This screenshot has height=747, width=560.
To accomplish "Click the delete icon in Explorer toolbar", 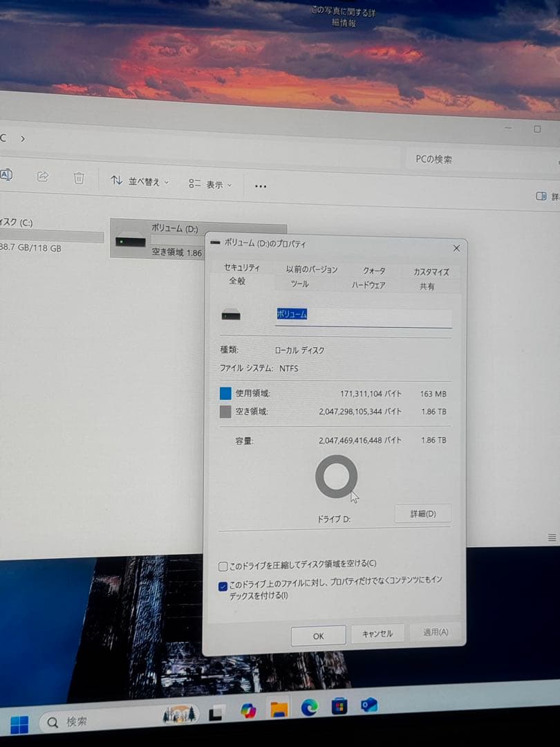I will 78,178.
